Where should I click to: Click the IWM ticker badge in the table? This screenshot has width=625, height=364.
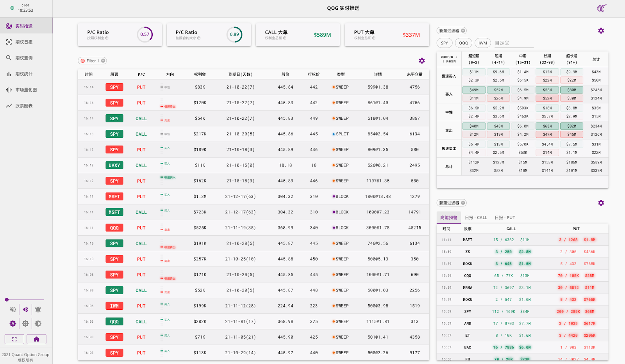click(x=114, y=306)
